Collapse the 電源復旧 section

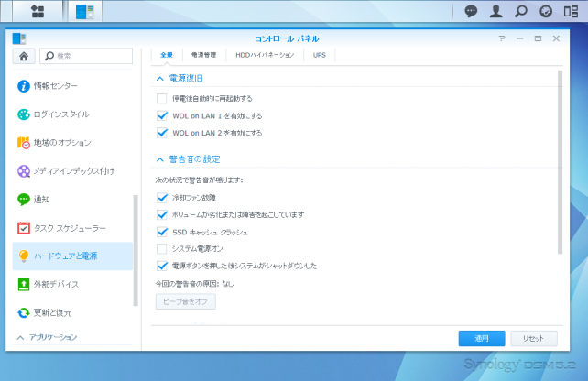tap(159, 79)
